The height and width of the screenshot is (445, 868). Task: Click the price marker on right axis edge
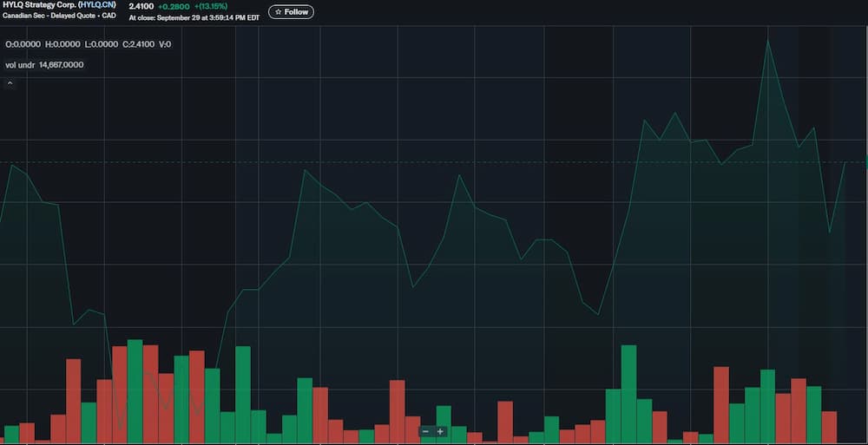[865, 161]
